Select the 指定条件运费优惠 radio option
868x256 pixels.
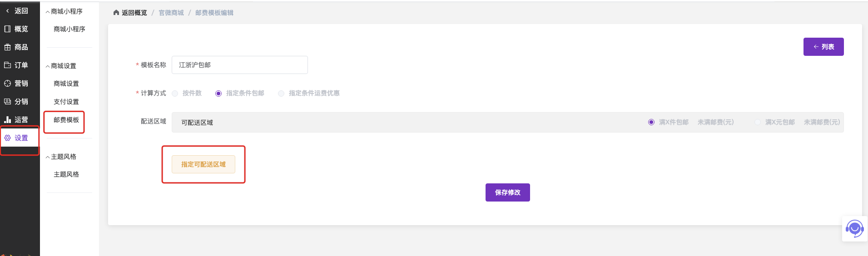(281, 94)
